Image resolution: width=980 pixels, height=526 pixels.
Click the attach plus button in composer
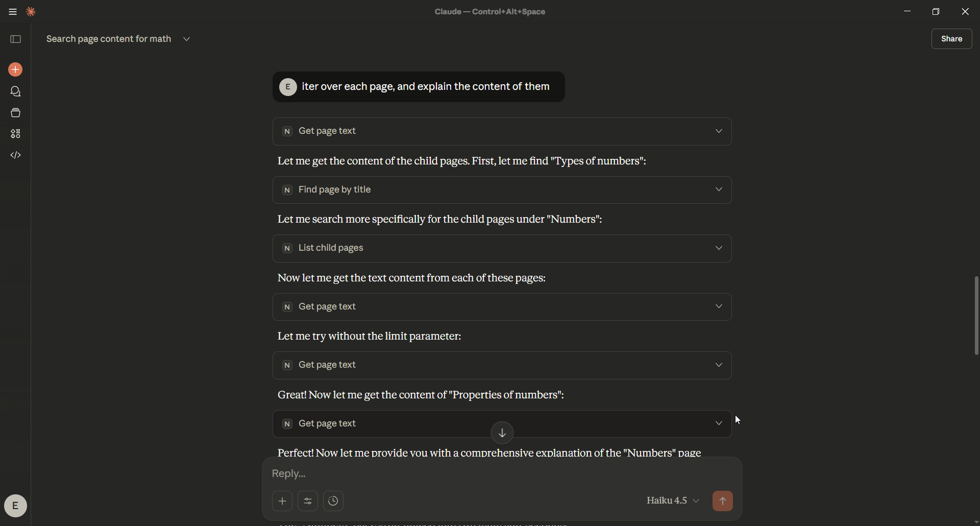(282, 501)
